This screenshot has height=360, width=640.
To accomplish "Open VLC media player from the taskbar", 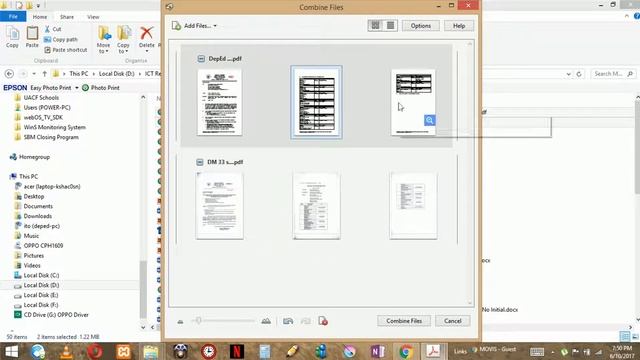I will click(67, 351).
